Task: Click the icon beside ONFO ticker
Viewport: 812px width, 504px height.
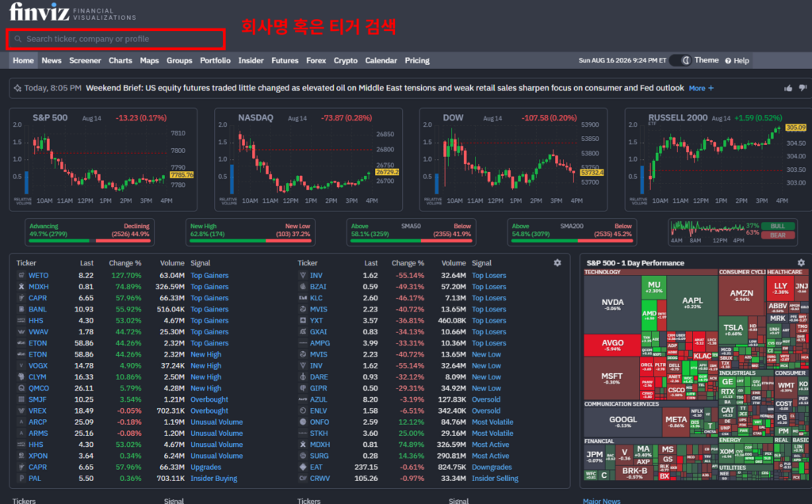Action: (303, 422)
